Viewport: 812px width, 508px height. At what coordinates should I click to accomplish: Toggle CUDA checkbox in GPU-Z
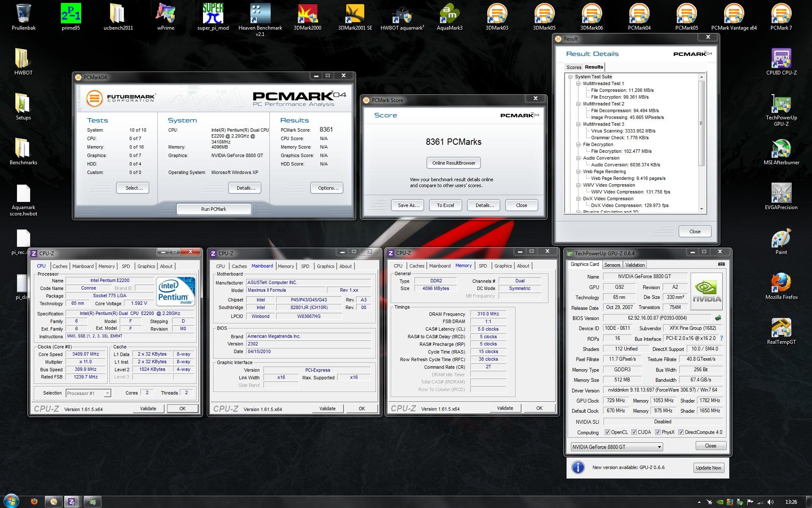[x=634, y=432]
